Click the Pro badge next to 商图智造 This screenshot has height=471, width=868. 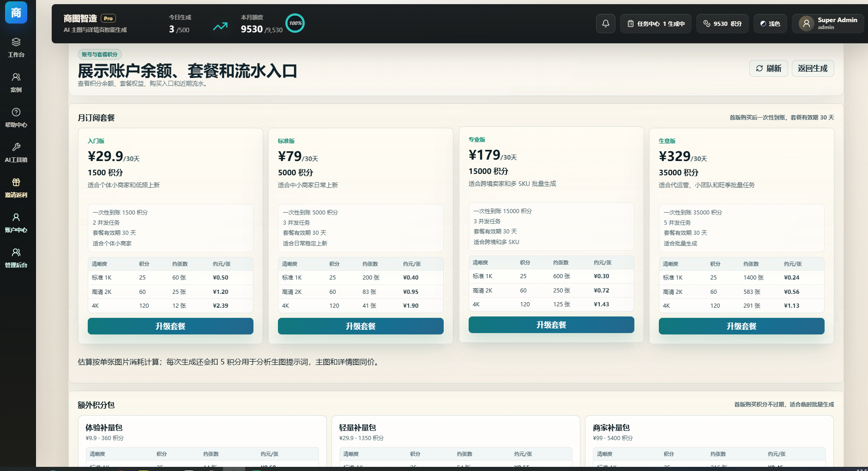(x=108, y=18)
